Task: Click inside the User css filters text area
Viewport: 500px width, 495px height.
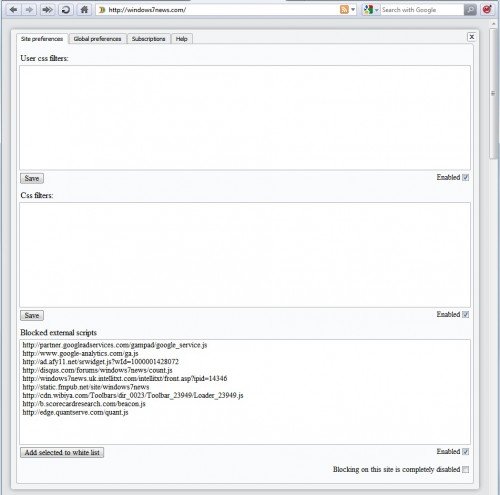Action: [245, 118]
